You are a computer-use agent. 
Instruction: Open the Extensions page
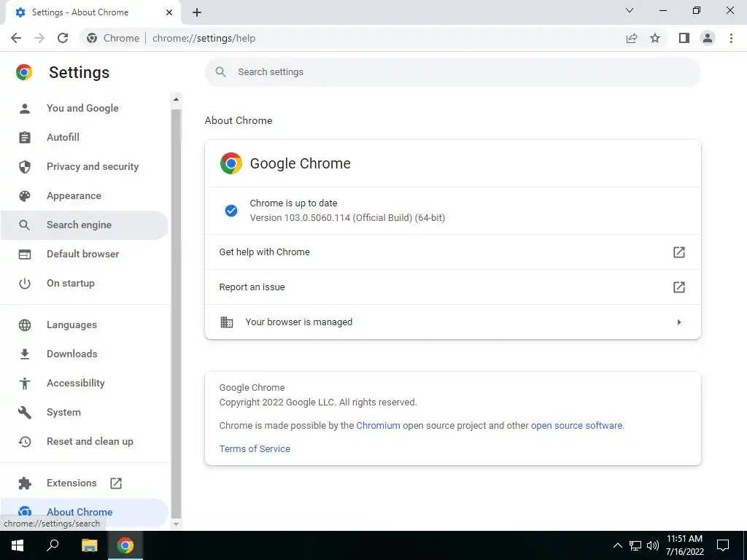pos(85,483)
